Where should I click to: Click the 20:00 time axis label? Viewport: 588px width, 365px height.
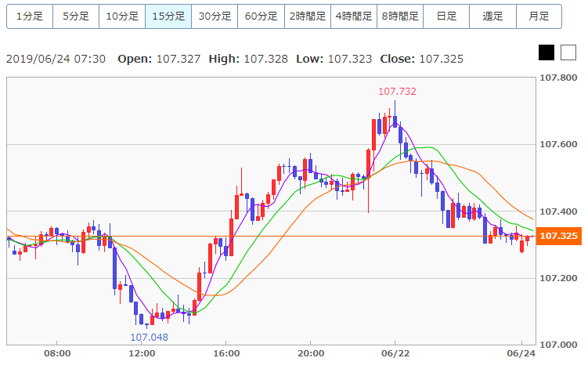click(311, 354)
